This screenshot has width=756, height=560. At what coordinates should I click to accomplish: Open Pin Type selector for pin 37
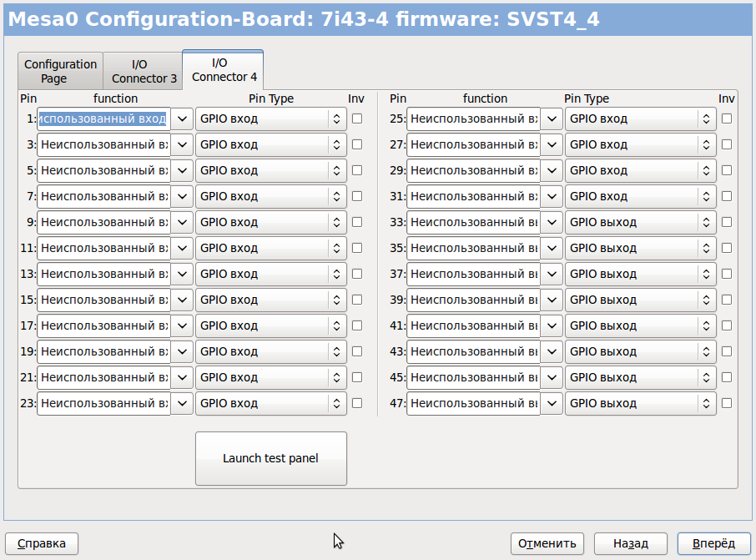click(641, 274)
